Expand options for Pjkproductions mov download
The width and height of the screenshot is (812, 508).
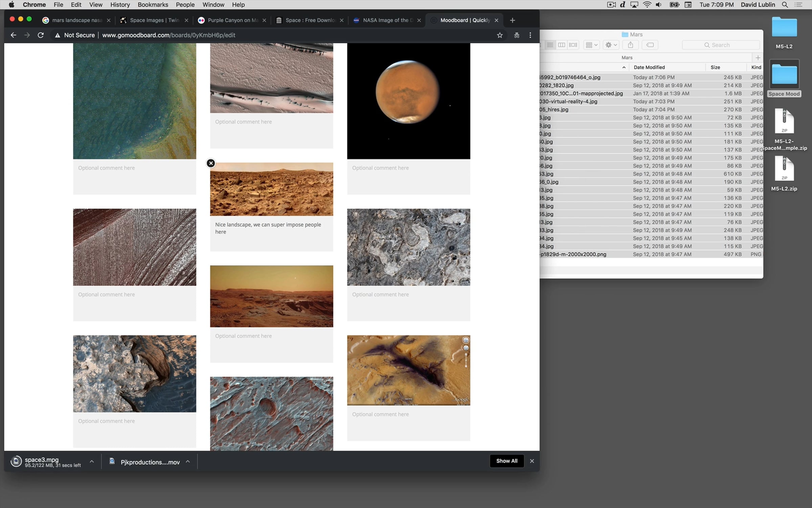point(188,462)
